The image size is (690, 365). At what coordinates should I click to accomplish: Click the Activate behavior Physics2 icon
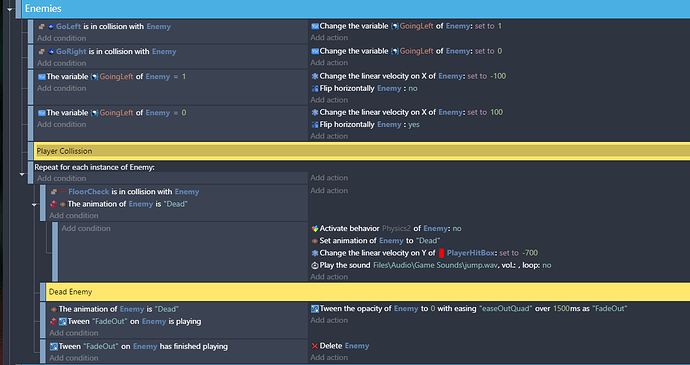[x=315, y=229]
